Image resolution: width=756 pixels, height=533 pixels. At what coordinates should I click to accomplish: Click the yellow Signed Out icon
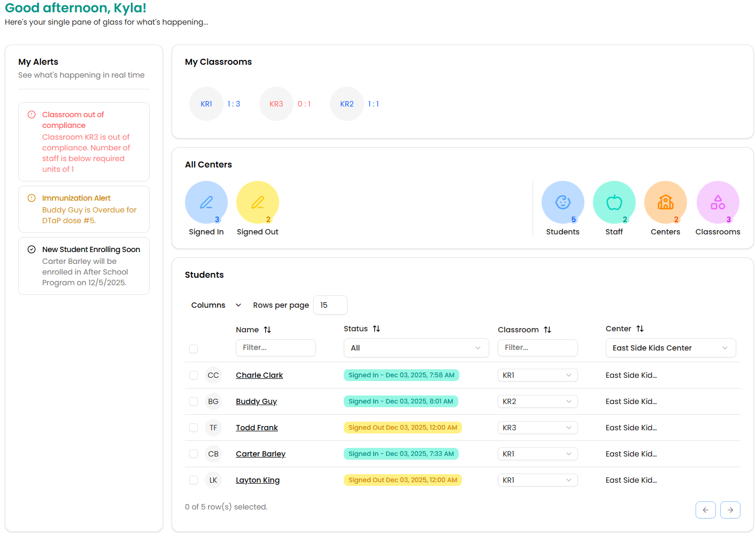(257, 202)
